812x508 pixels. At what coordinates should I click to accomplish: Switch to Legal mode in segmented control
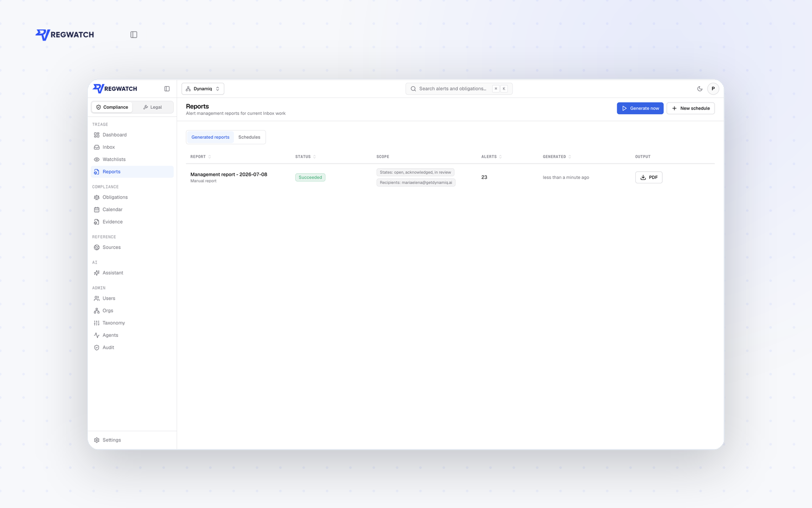tap(153, 107)
